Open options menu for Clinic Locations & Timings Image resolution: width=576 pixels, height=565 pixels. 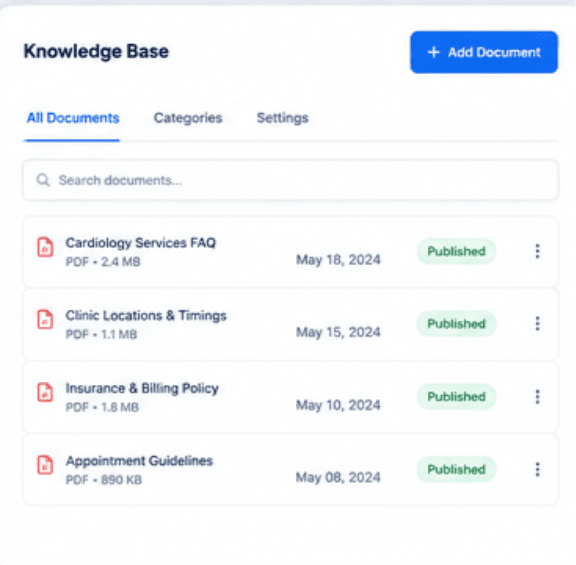tap(537, 324)
